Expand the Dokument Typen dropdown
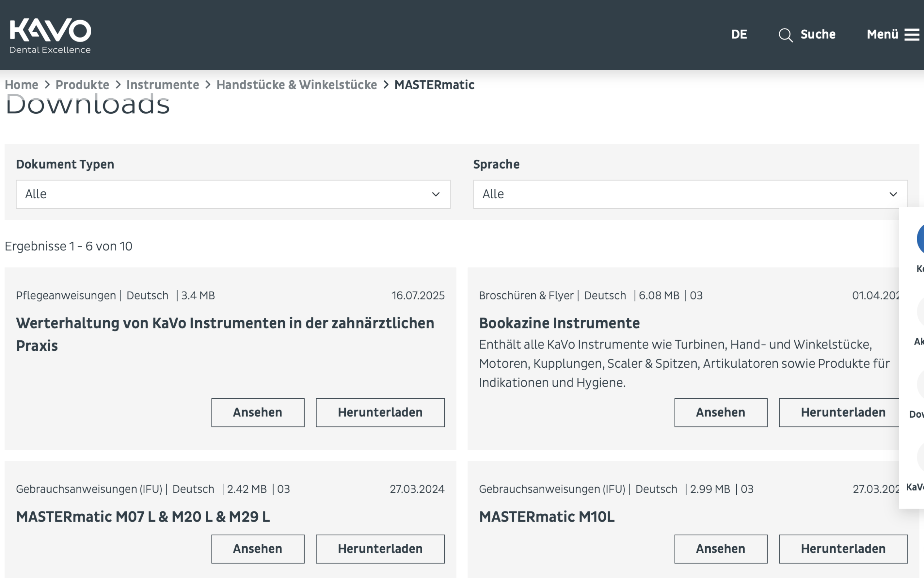 click(x=233, y=194)
